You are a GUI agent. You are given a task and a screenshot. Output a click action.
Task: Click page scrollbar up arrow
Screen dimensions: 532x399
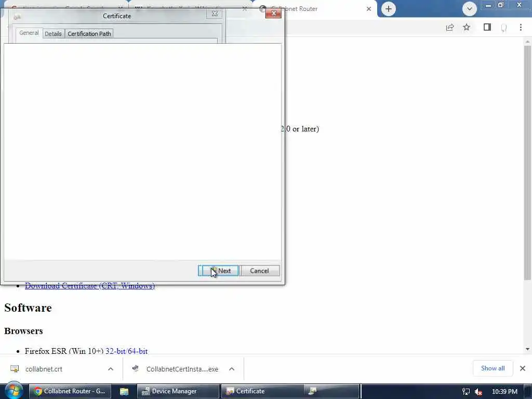pyautogui.click(x=527, y=42)
